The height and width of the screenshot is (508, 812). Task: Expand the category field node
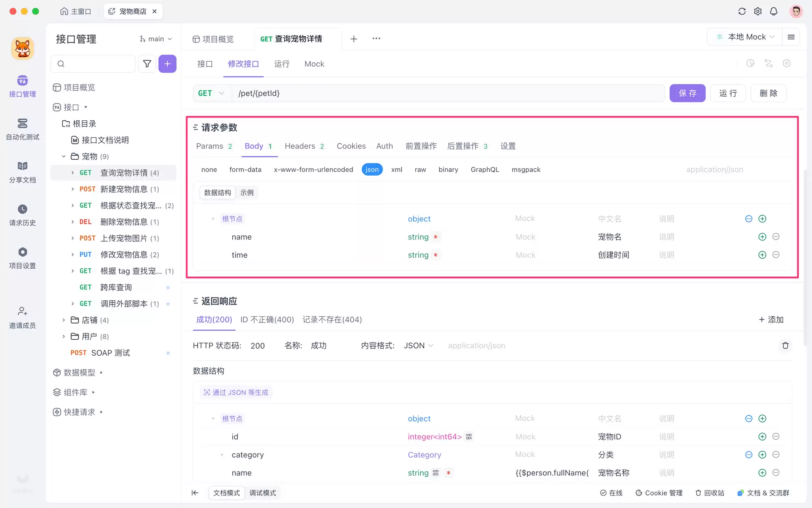(x=222, y=455)
